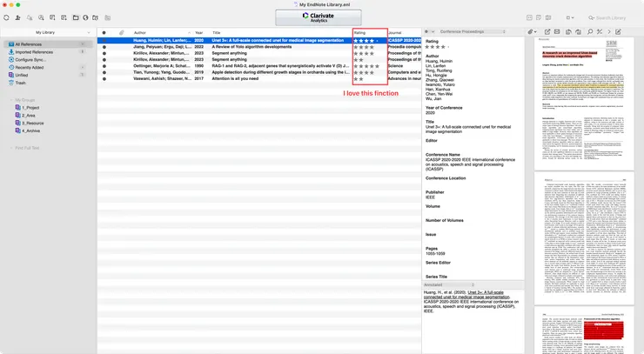
Task: Open the layout dropdown beside the search box
Action: [570, 17]
